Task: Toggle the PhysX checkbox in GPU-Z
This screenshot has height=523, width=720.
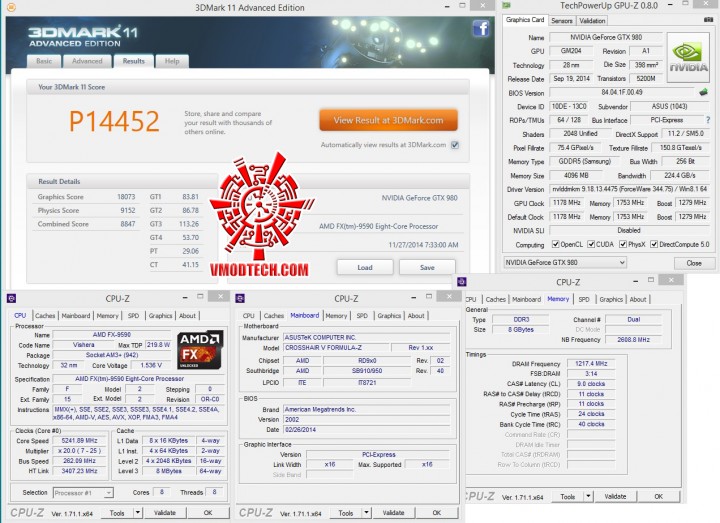Action: [623, 244]
